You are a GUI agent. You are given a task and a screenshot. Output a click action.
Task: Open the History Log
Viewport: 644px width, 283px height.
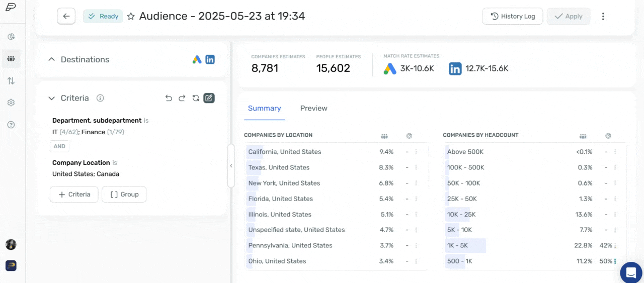(512, 16)
